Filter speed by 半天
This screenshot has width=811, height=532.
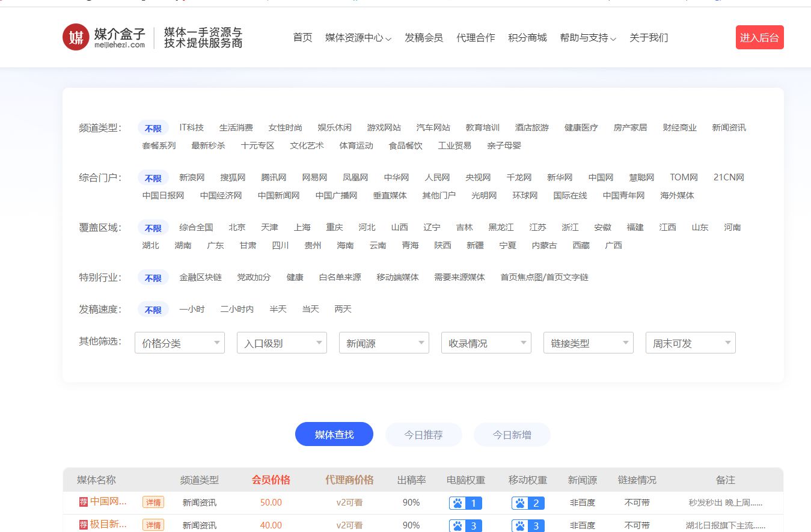pos(278,309)
